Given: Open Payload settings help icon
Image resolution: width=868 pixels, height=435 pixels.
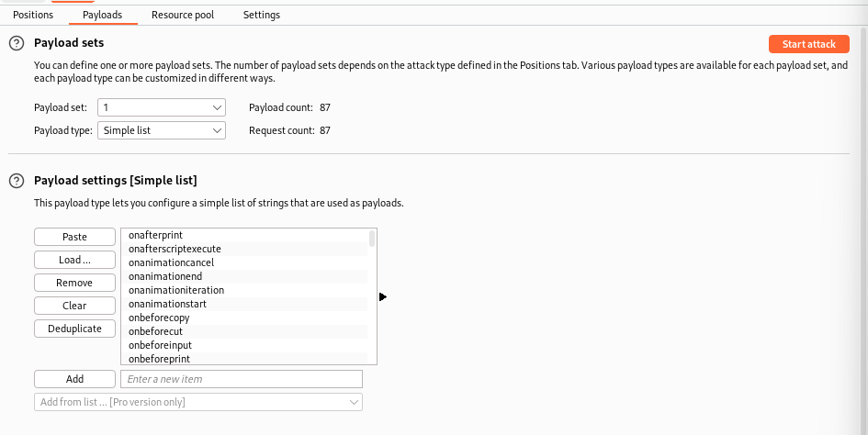Looking at the screenshot, I should coord(17,181).
